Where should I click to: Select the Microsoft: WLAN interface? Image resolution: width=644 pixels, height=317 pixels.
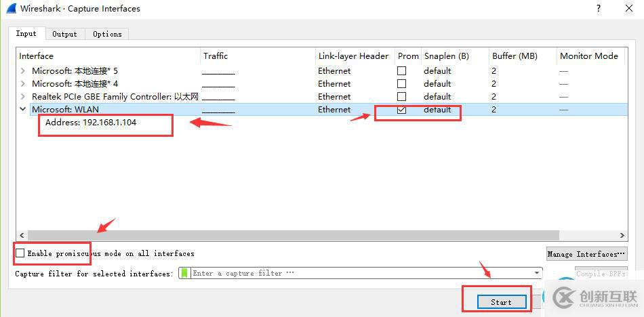pos(65,110)
